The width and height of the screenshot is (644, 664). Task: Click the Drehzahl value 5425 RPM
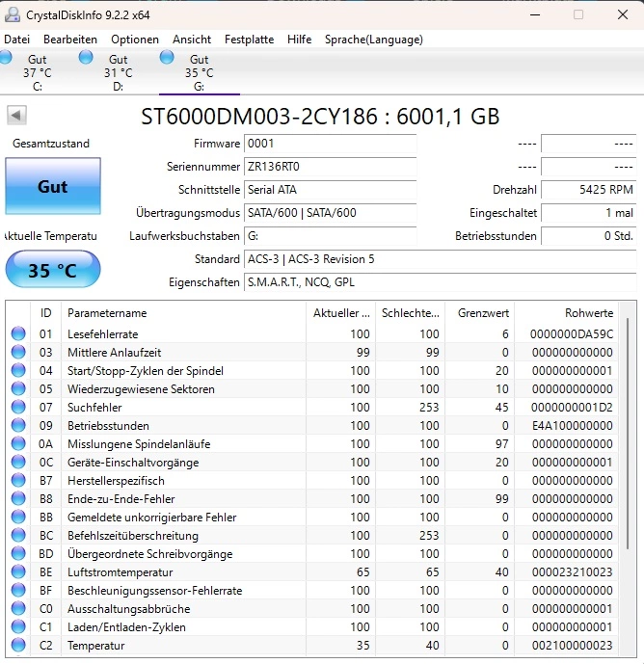(589, 190)
